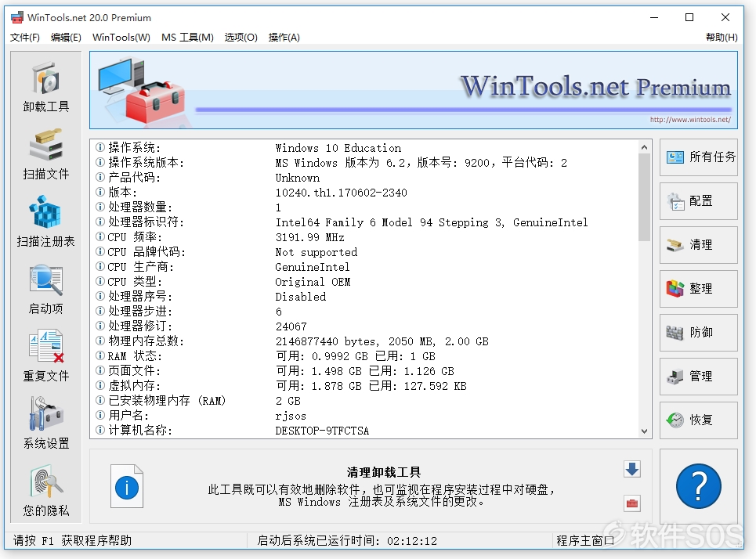
Task: Select the 虚拟内存 row
Action: pyautogui.click(x=364, y=385)
